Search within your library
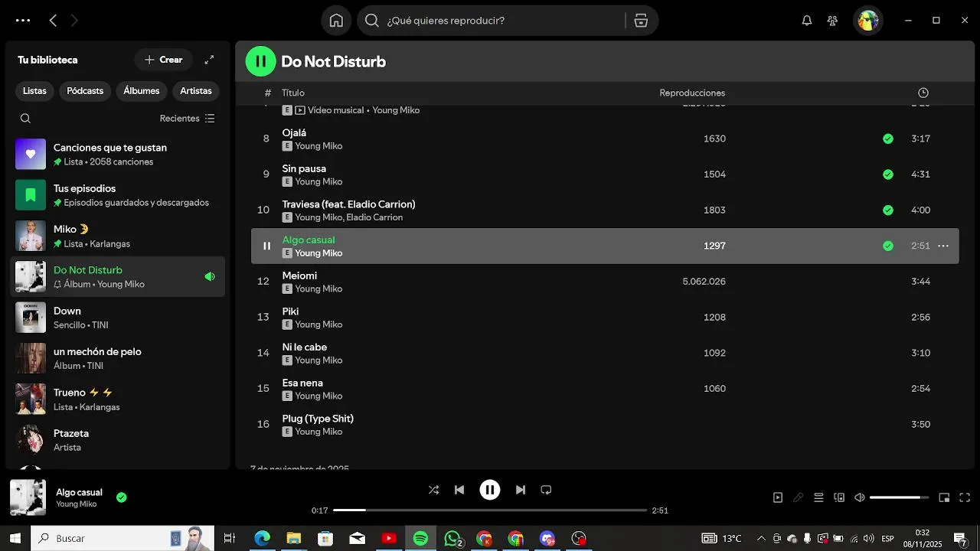Screen dimensions: 980x551 click(x=25, y=119)
